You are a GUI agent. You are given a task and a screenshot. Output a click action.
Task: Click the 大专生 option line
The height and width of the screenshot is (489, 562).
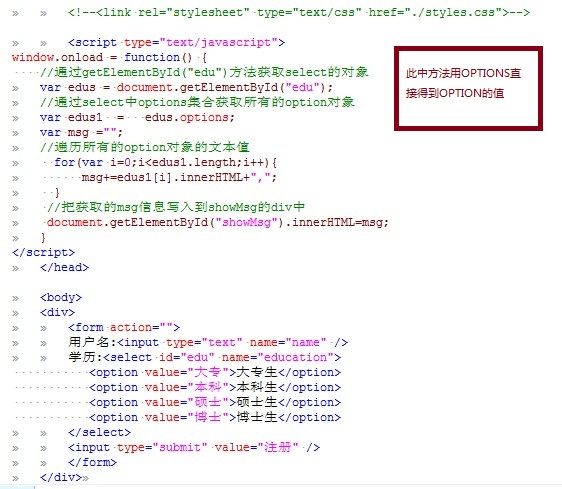pyautogui.click(x=215, y=373)
